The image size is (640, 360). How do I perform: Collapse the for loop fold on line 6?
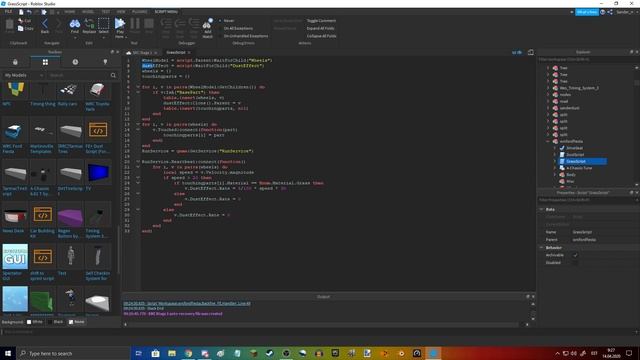pos(138,87)
